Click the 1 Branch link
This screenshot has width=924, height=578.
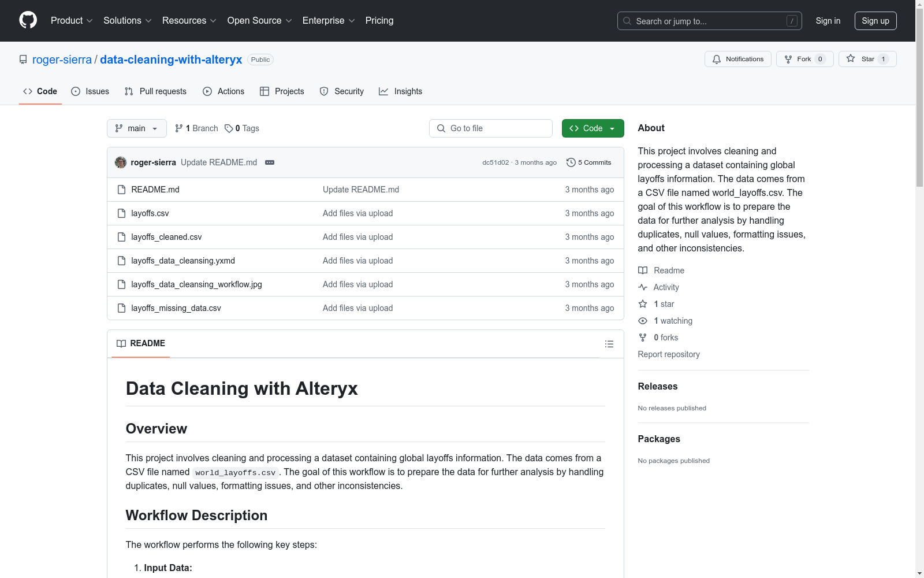click(x=196, y=128)
